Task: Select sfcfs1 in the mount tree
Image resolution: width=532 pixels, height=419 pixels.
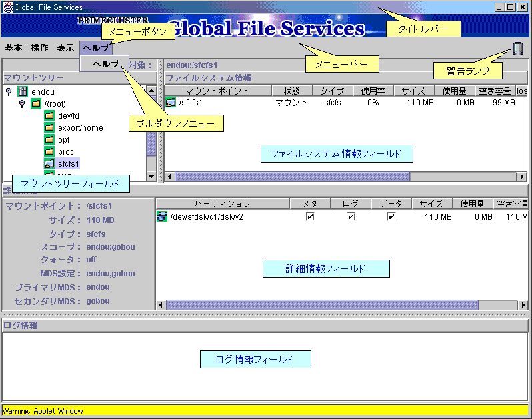Action: [x=68, y=163]
